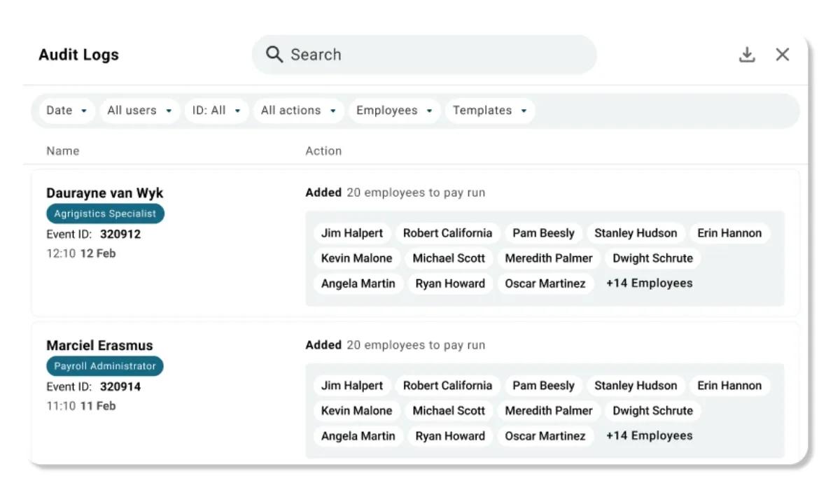This screenshot has height=504, width=840.
Task: Click '+14 Employees' in Daurayne van Wyk's entry
Action: click(x=649, y=283)
